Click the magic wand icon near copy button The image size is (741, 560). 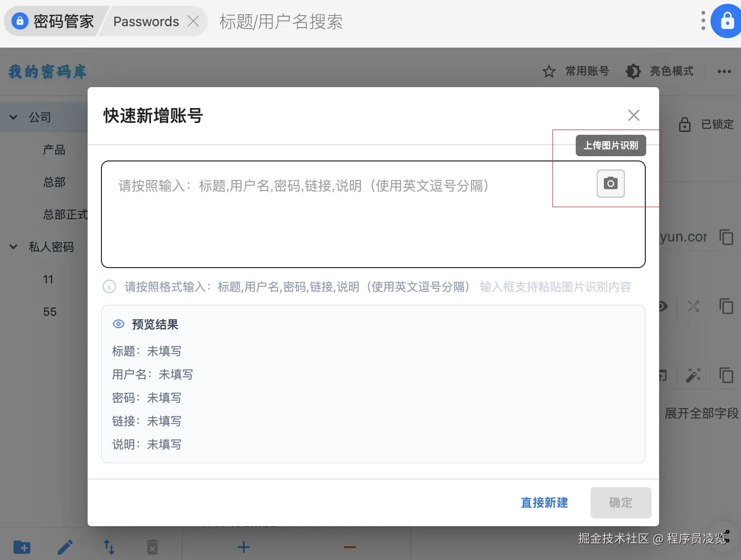coord(694,375)
